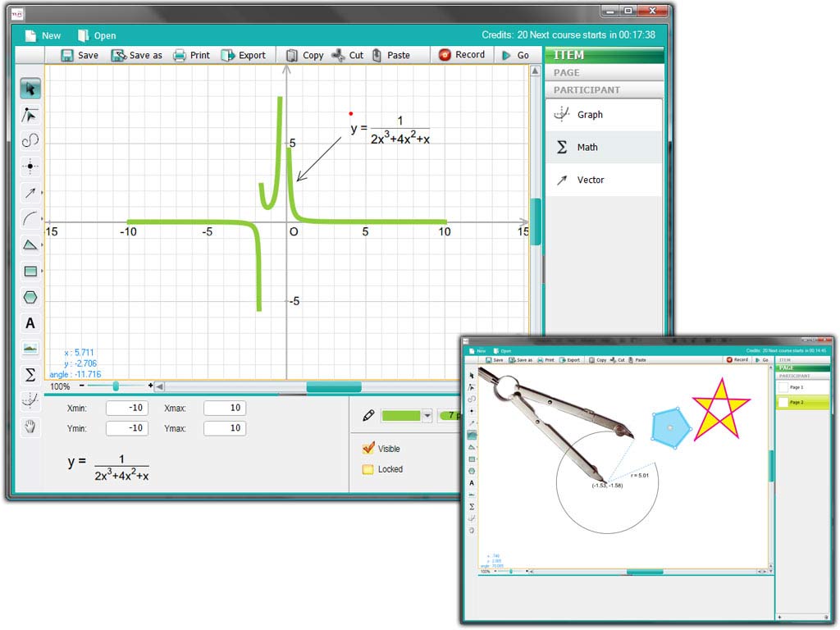
Task: Select the arc tool in main window
Action: point(30,218)
